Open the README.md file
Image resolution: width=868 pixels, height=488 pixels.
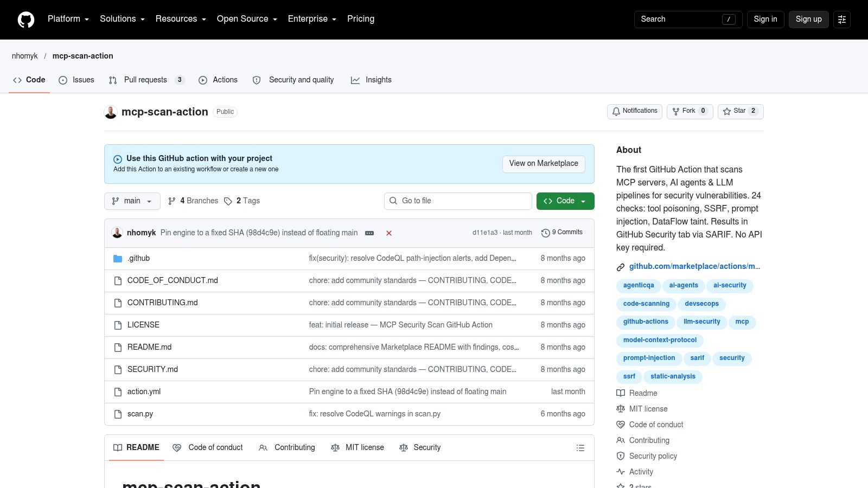149,348
